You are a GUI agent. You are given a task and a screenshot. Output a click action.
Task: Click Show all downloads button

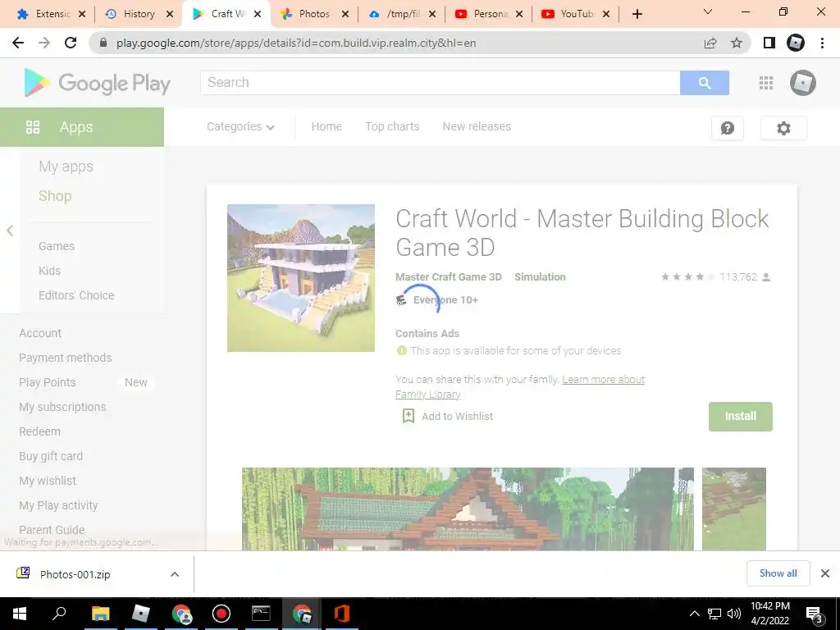pos(778,573)
